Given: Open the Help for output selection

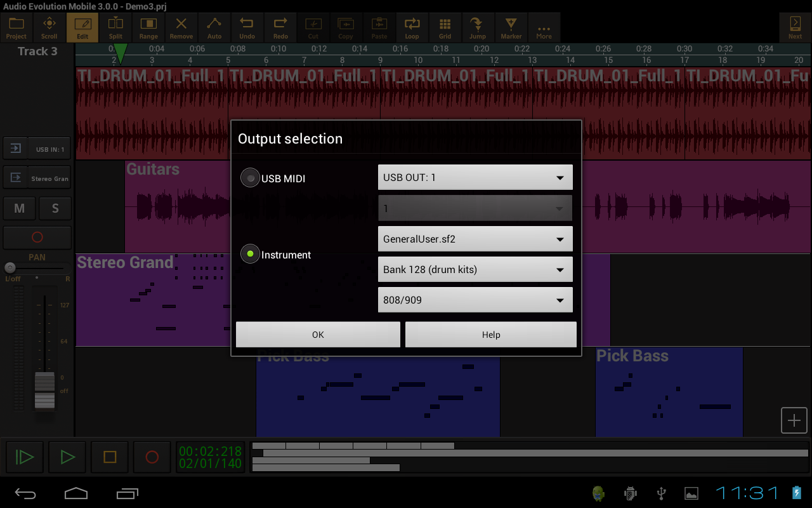Looking at the screenshot, I should tap(490, 334).
